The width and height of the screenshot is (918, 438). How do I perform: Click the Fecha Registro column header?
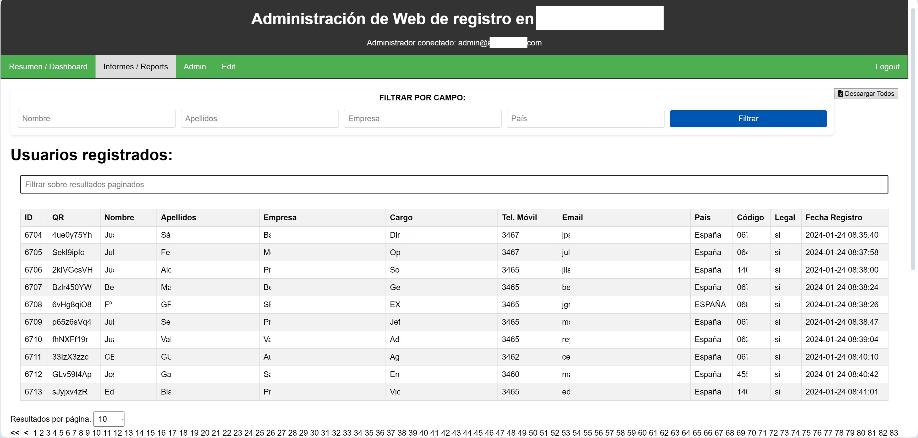tap(833, 217)
